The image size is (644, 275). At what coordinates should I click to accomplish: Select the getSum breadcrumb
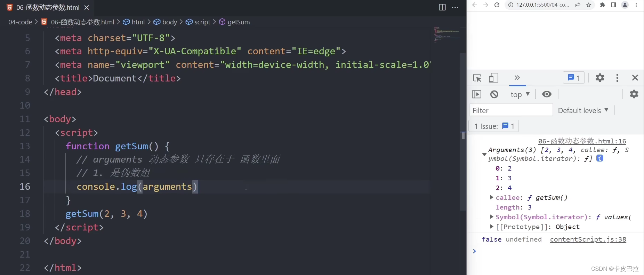[235, 22]
